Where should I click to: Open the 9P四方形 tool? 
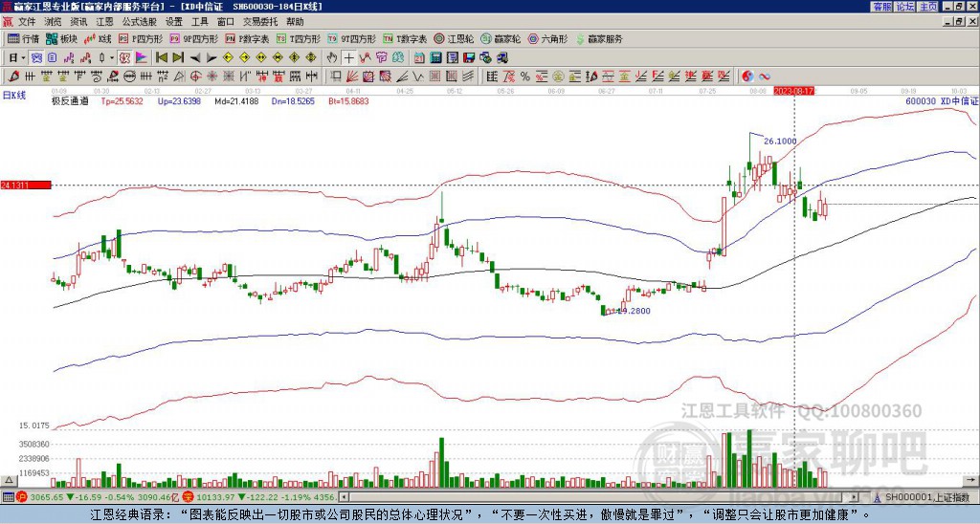tap(193, 38)
